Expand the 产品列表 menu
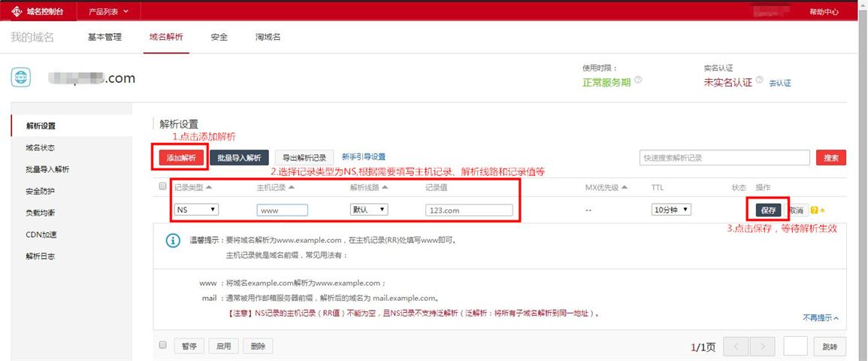Viewport: 868px width, 361px height. click(108, 11)
